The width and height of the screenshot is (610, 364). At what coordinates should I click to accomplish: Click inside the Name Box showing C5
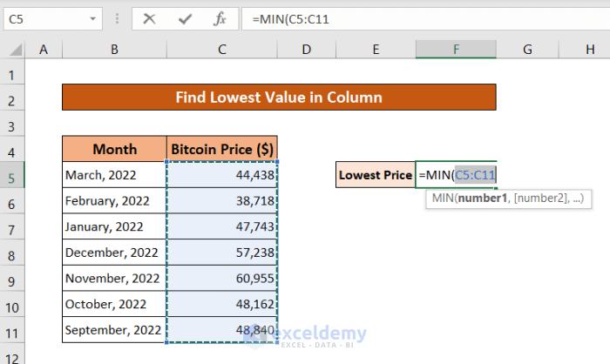[44, 18]
